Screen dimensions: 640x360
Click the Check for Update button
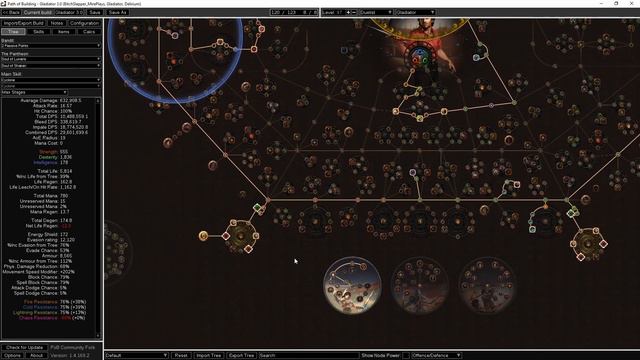pos(24,348)
